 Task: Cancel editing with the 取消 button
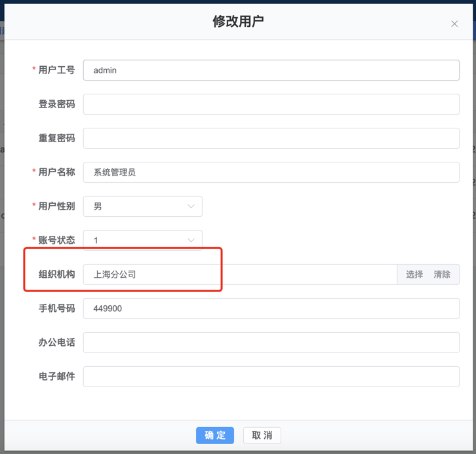click(262, 436)
